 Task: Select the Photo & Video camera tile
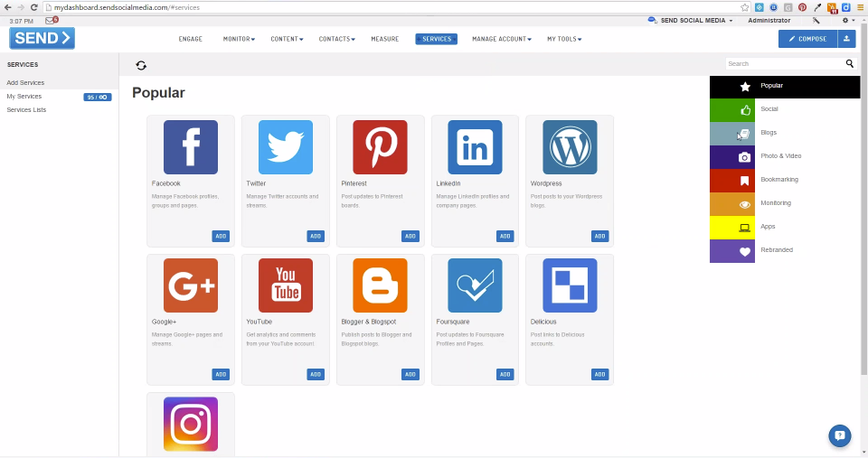tap(732, 157)
